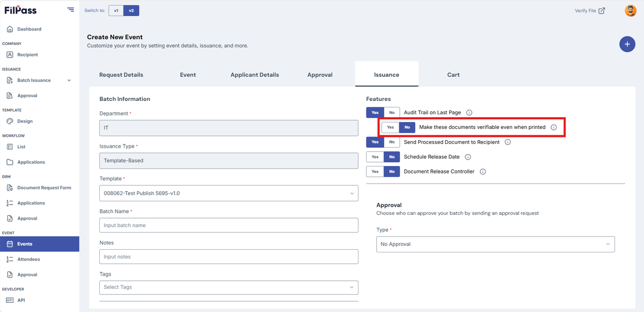Click the Issuance Type Template-Based field
644x312 pixels.
[229, 161]
